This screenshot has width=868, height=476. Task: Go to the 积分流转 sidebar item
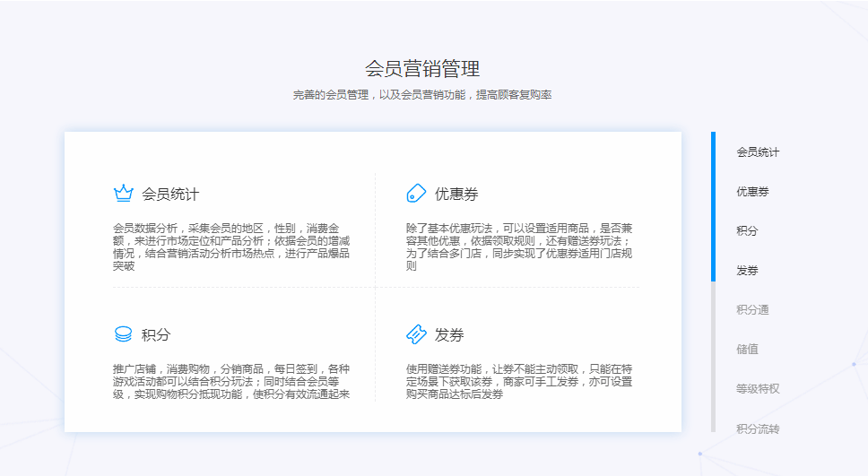point(758,428)
